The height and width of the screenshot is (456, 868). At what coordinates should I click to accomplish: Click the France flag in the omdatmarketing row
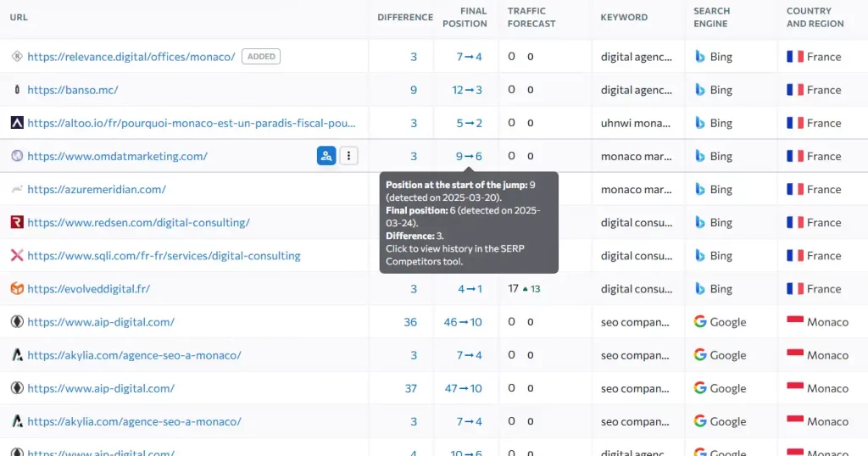795,156
